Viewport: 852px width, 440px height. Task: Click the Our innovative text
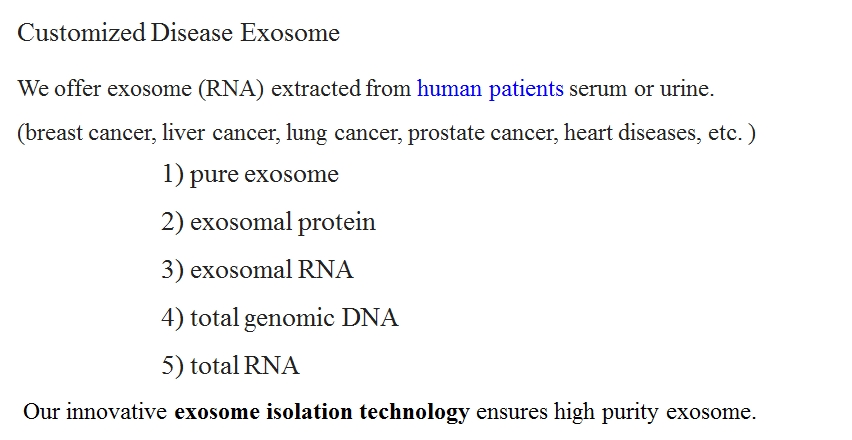95,412
